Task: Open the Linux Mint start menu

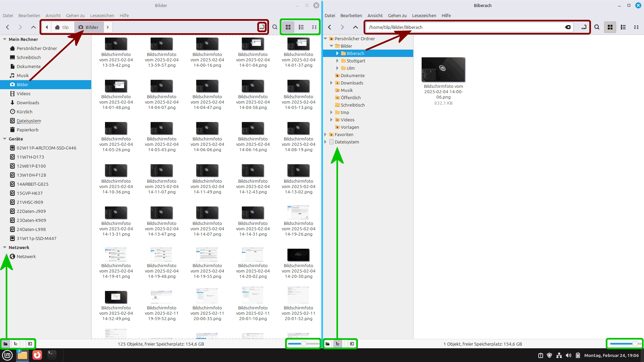Action: (x=7, y=355)
